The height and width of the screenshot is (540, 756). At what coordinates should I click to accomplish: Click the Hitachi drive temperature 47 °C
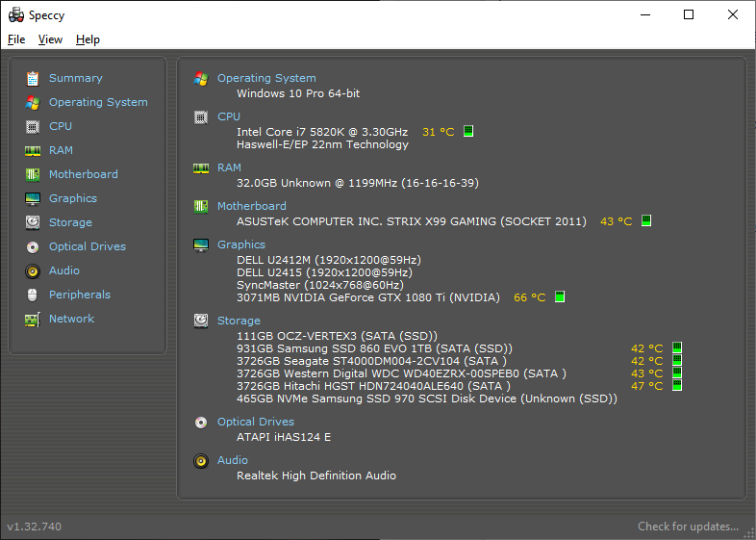pyautogui.click(x=647, y=387)
